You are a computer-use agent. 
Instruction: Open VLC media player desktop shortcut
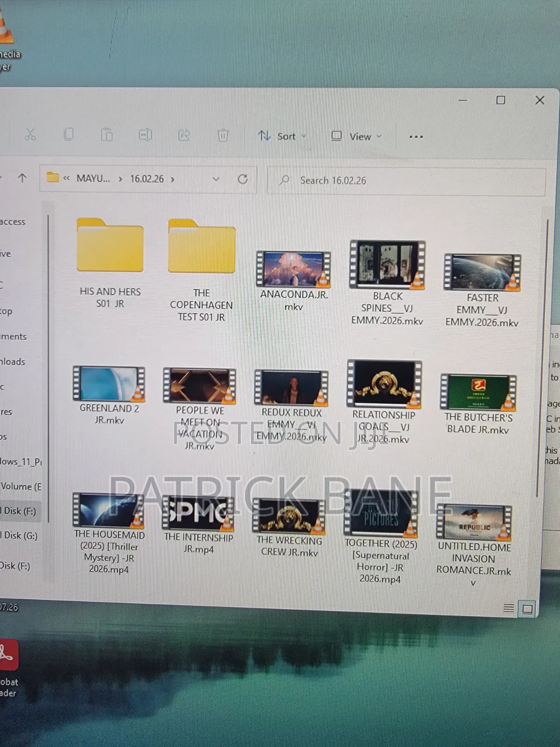9,40
